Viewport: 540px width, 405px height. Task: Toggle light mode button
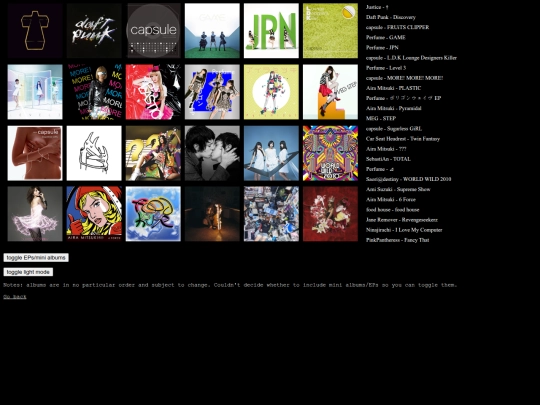28,272
